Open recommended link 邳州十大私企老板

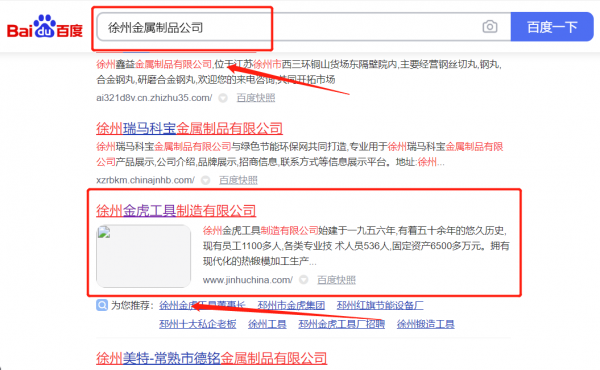click(x=197, y=324)
